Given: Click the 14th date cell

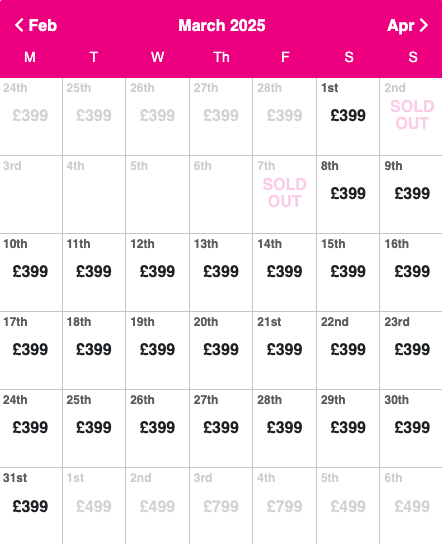Looking at the screenshot, I should click(x=284, y=273).
